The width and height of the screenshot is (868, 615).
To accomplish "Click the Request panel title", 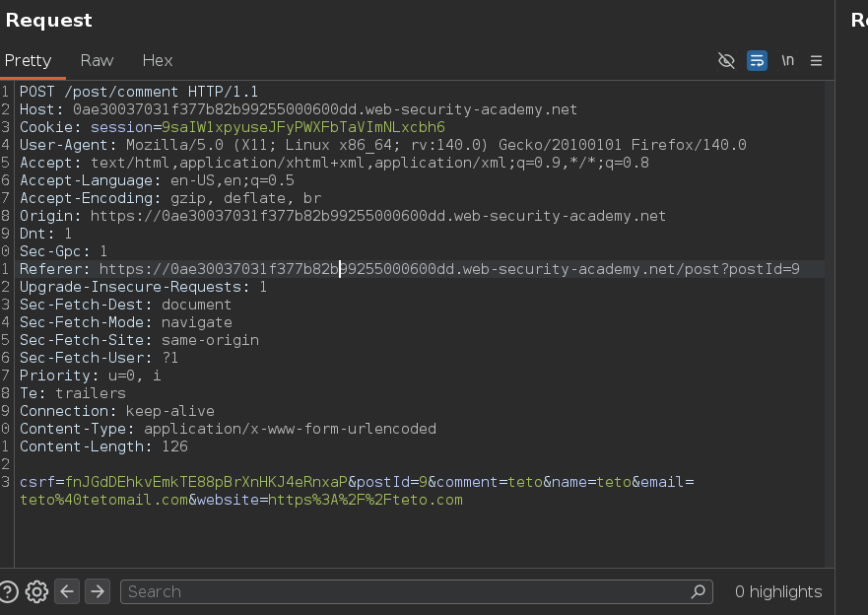I will [48, 20].
